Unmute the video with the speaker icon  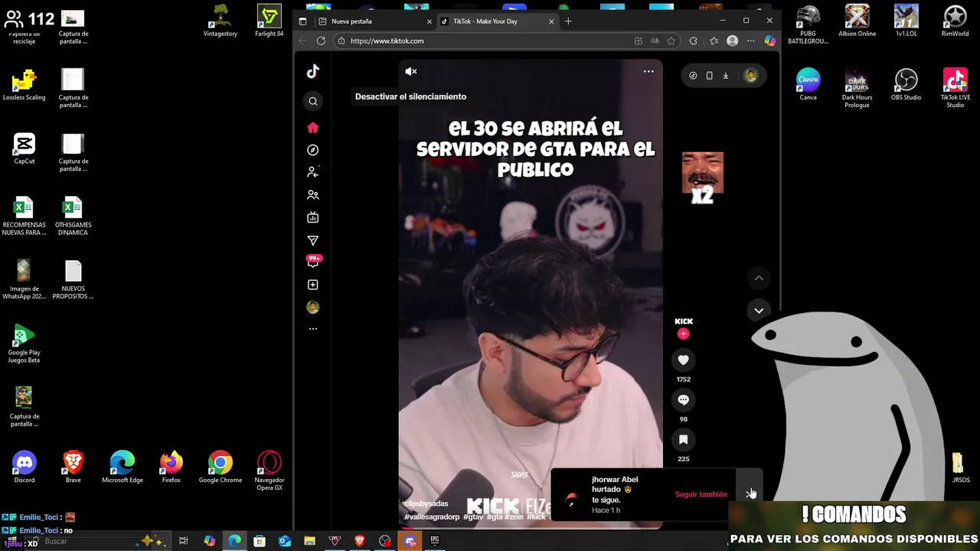pos(411,71)
